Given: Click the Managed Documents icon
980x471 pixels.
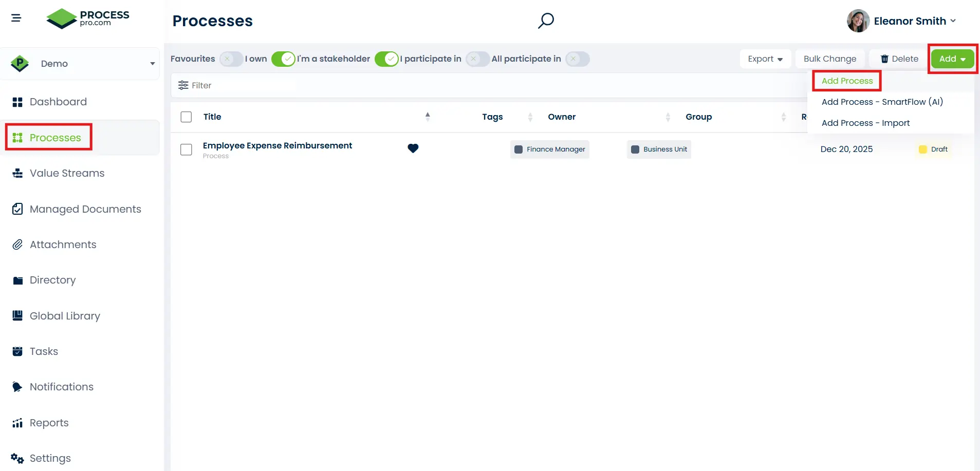Looking at the screenshot, I should 17,209.
